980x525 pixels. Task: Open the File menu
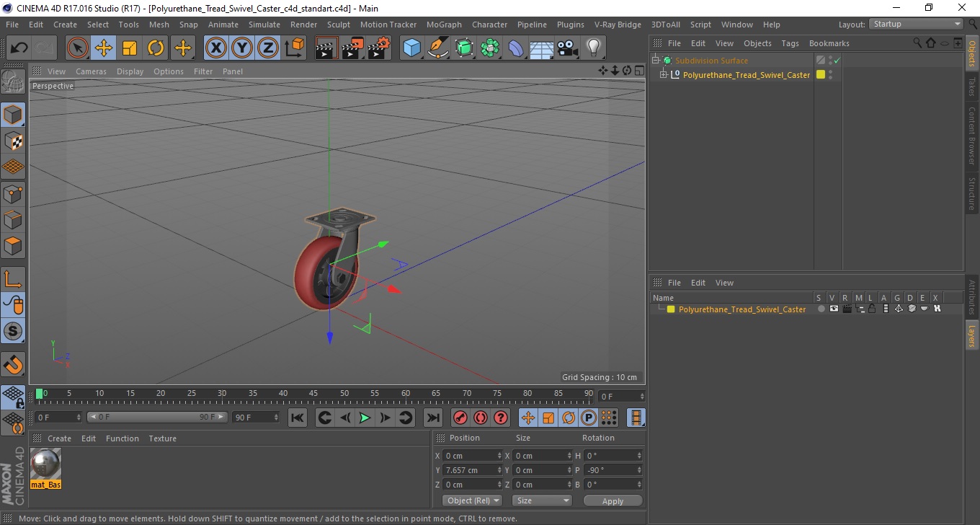12,25
